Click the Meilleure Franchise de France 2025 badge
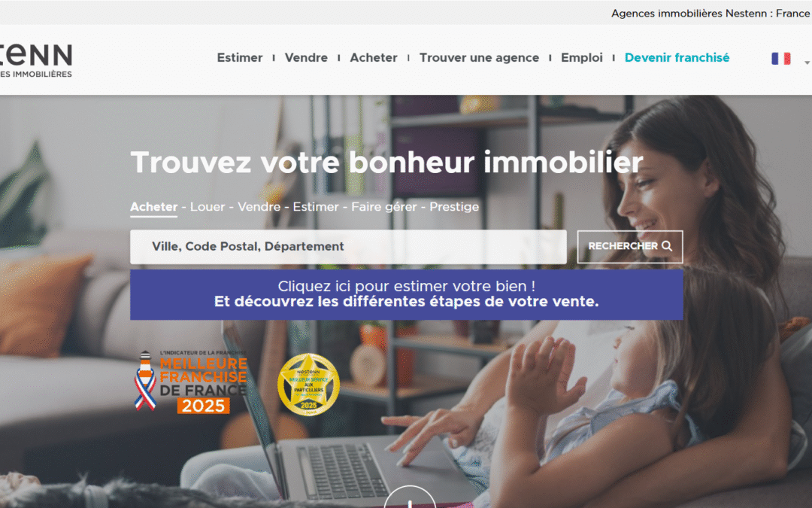 190,382
